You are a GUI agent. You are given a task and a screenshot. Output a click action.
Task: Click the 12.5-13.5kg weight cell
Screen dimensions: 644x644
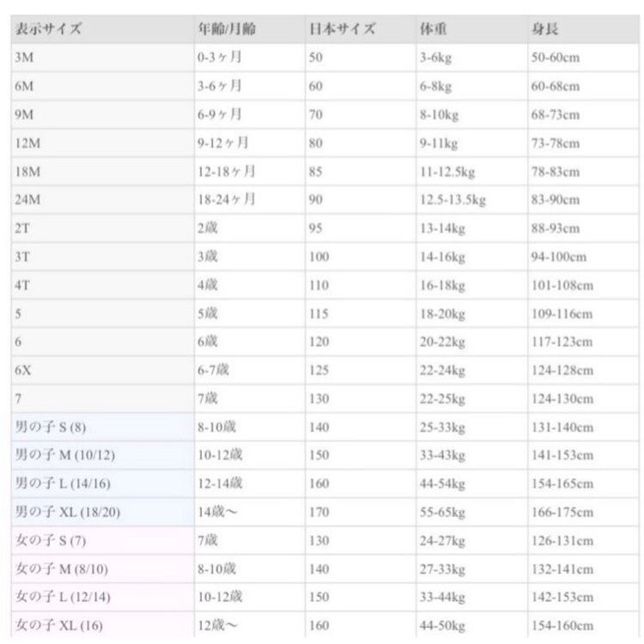pos(453,200)
